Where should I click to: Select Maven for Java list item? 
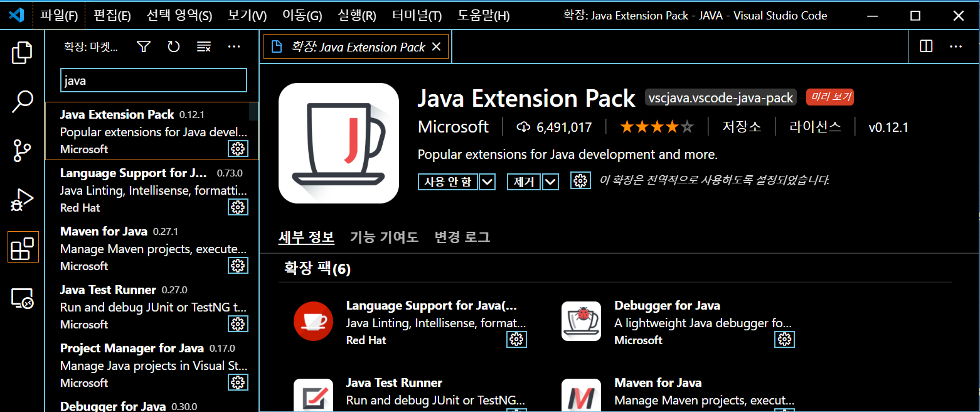pyautogui.click(x=152, y=248)
